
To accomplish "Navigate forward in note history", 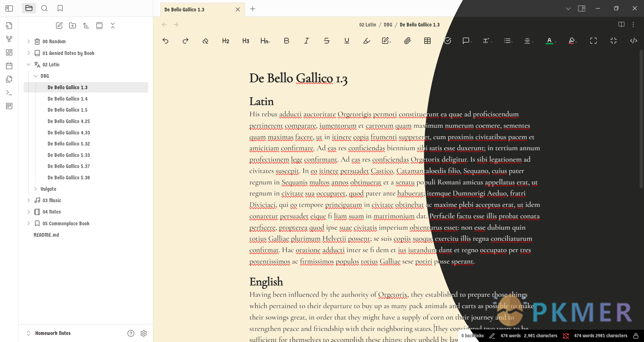I will (x=176, y=24).
